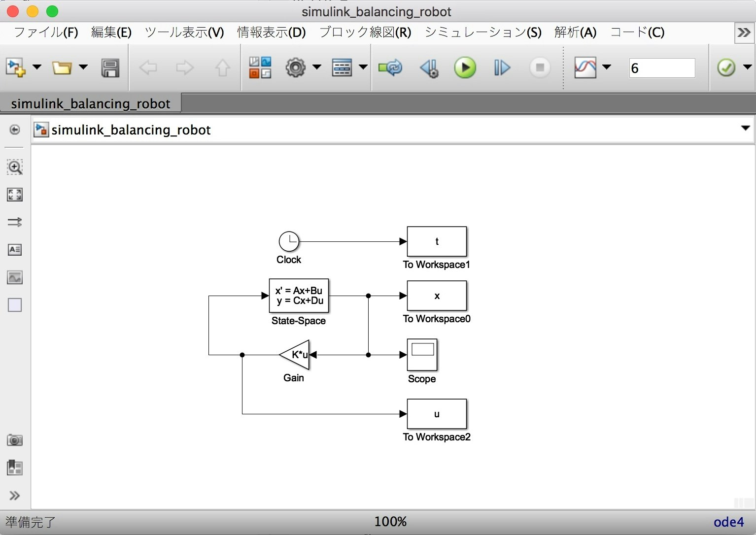Click the ode4 solver link
Image resolution: width=756 pixels, height=535 pixels.
click(x=728, y=522)
